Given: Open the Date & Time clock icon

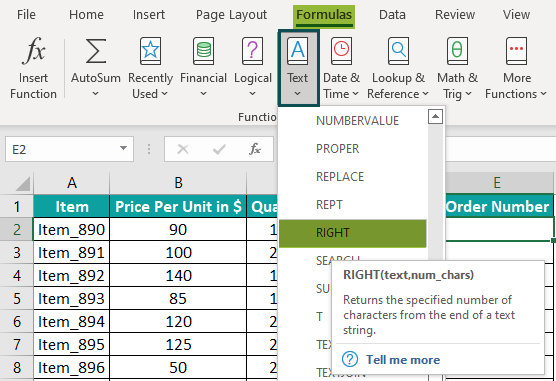Looking at the screenshot, I should tap(341, 51).
